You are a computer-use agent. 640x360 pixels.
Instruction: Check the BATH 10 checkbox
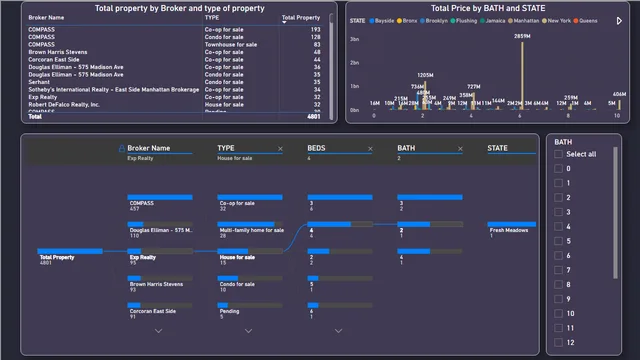point(558,313)
